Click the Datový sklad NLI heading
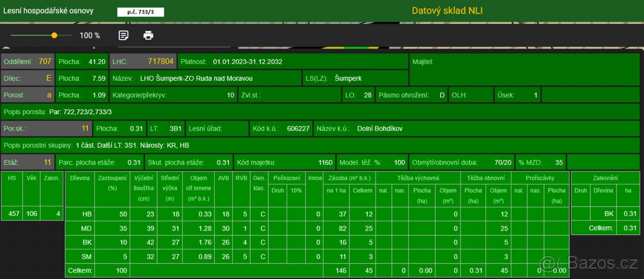Image resolution: width=644 pixels, height=279 pixels. point(447,11)
